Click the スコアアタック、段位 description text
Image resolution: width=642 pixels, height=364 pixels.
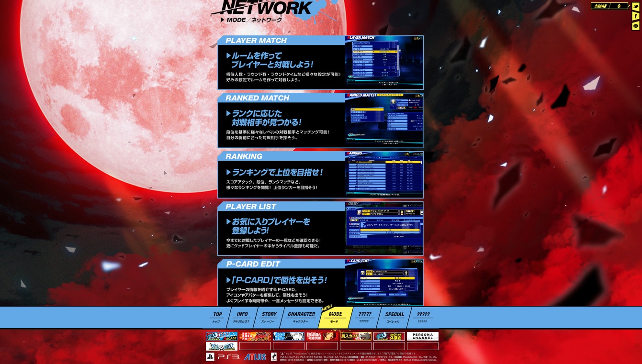click(272, 185)
